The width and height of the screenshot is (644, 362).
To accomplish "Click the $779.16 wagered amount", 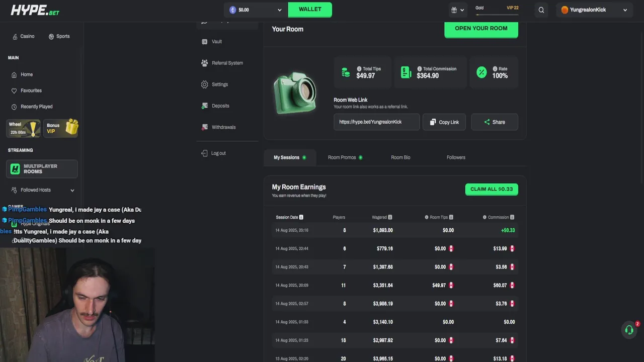I will [385, 248].
